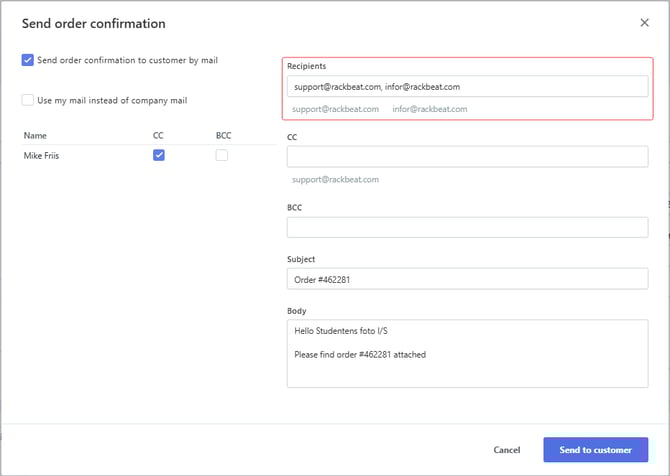Uncheck CC checkbox for Mike Friis

coord(159,155)
